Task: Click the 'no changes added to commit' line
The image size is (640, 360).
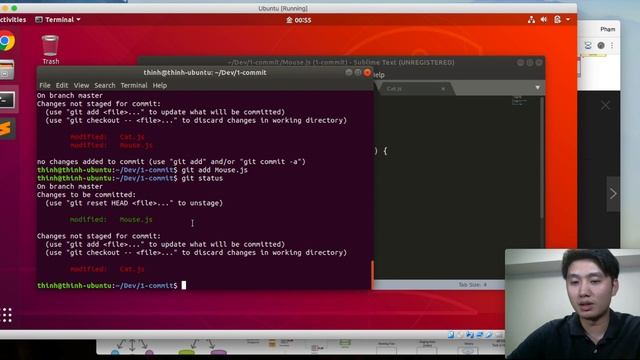Action: [x=171, y=162]
